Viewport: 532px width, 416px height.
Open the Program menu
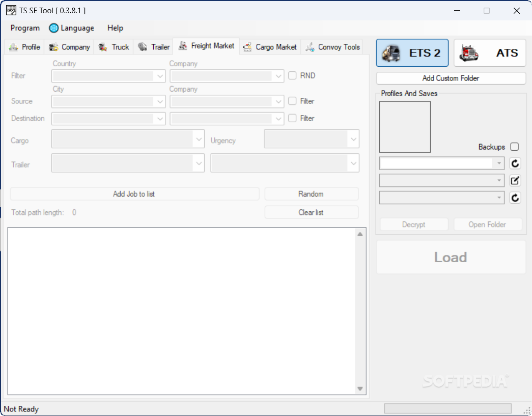tap(25, 28)
